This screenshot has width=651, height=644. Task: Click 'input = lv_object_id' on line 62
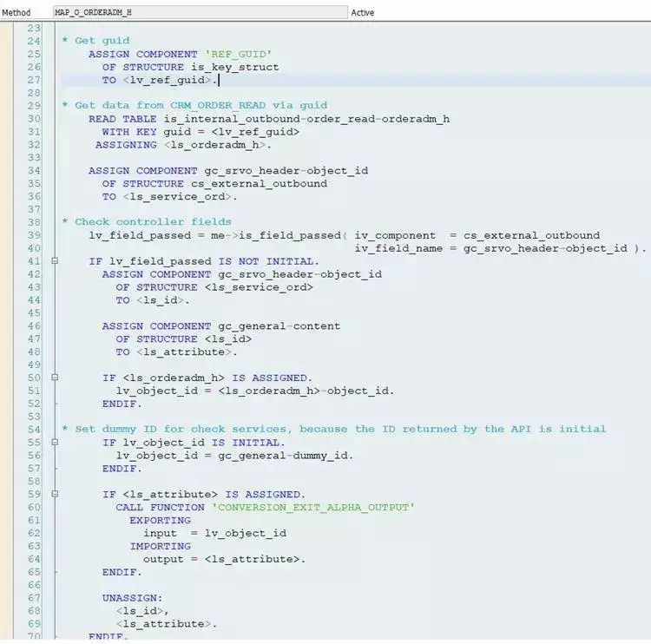214,534
